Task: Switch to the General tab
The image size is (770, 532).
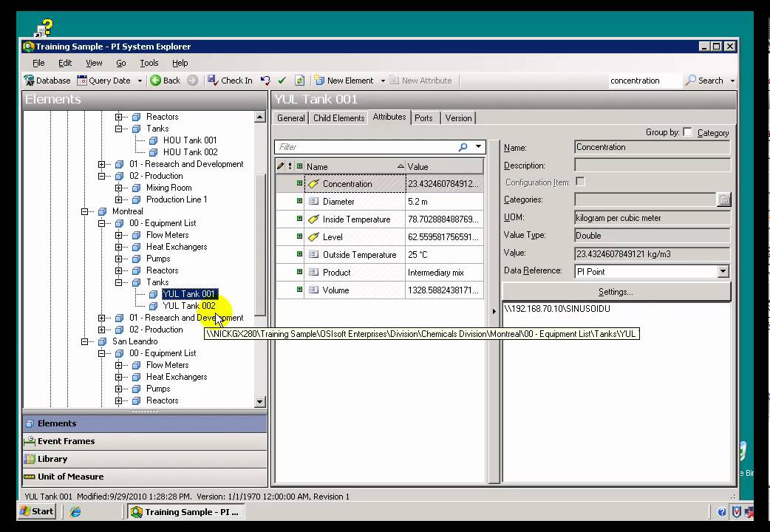Action: tap(290, 118)
